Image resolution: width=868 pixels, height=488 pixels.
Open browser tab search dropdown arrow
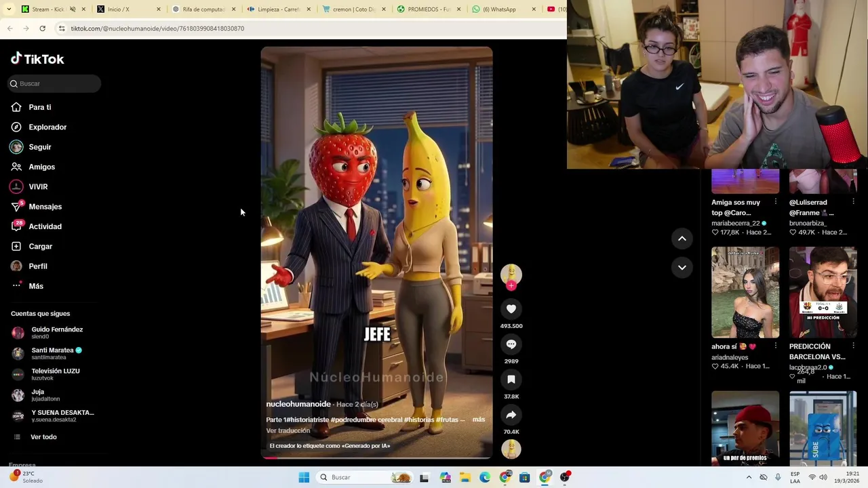click(x=9, y=9)
